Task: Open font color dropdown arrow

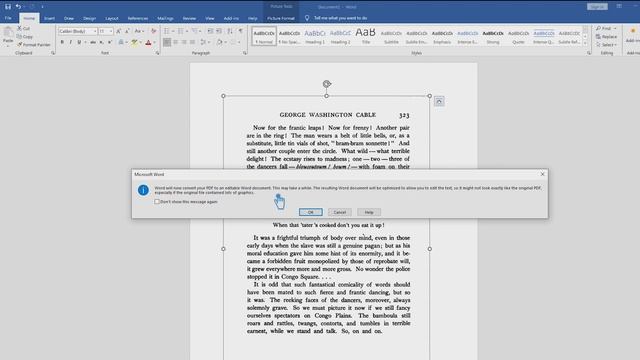Action: [x=155, y=42]
